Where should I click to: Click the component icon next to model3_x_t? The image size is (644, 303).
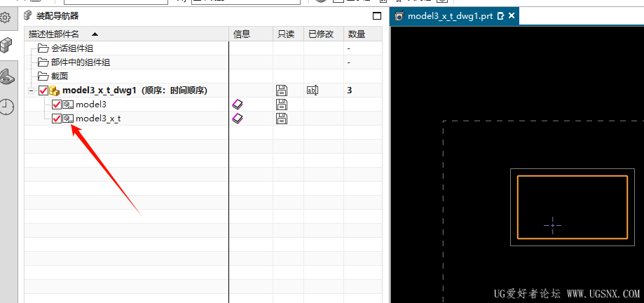click(68, 119)
